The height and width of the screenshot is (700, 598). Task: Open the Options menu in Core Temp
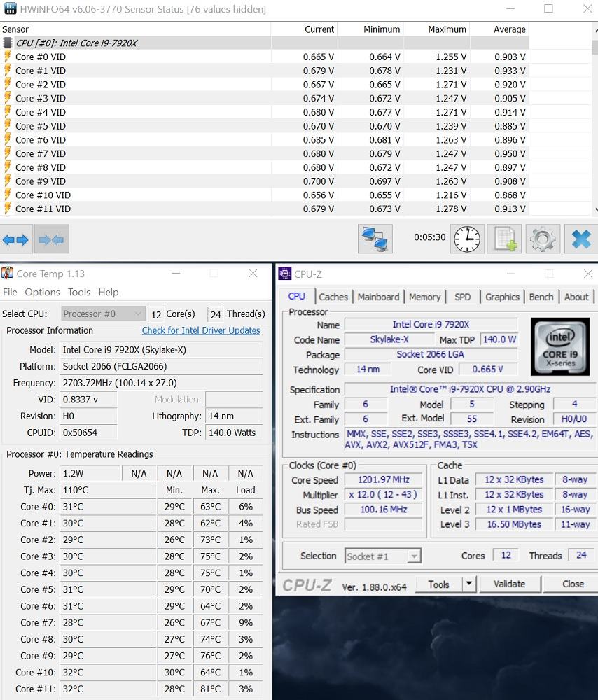tap(42, 292)
